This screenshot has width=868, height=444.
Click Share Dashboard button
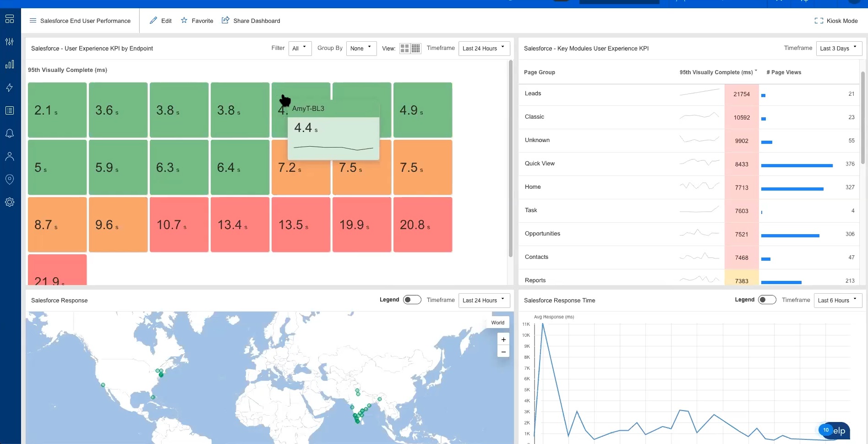pos(251,21)
